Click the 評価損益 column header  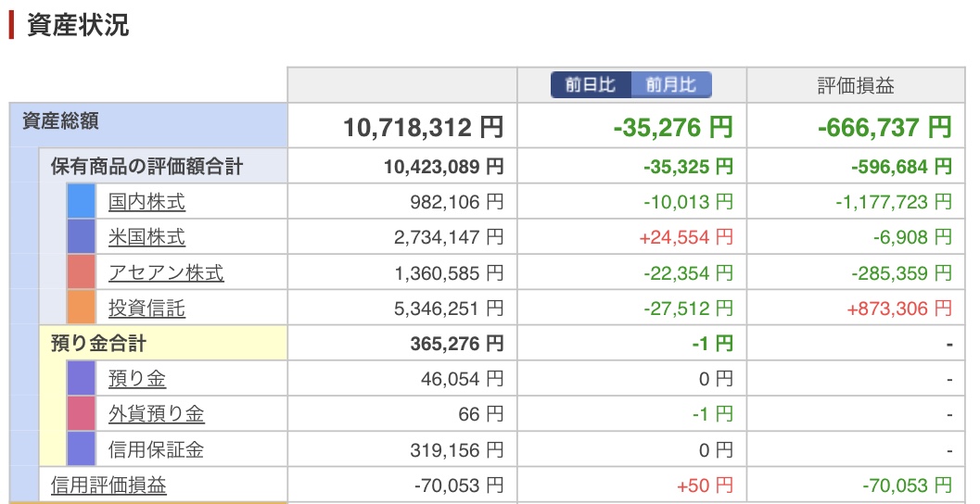[856, 85]
